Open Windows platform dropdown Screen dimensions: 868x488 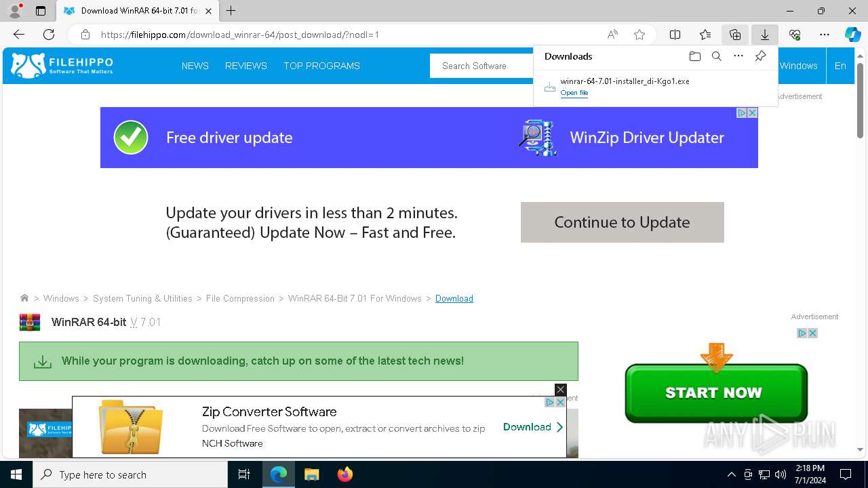[x=798, y=66]
